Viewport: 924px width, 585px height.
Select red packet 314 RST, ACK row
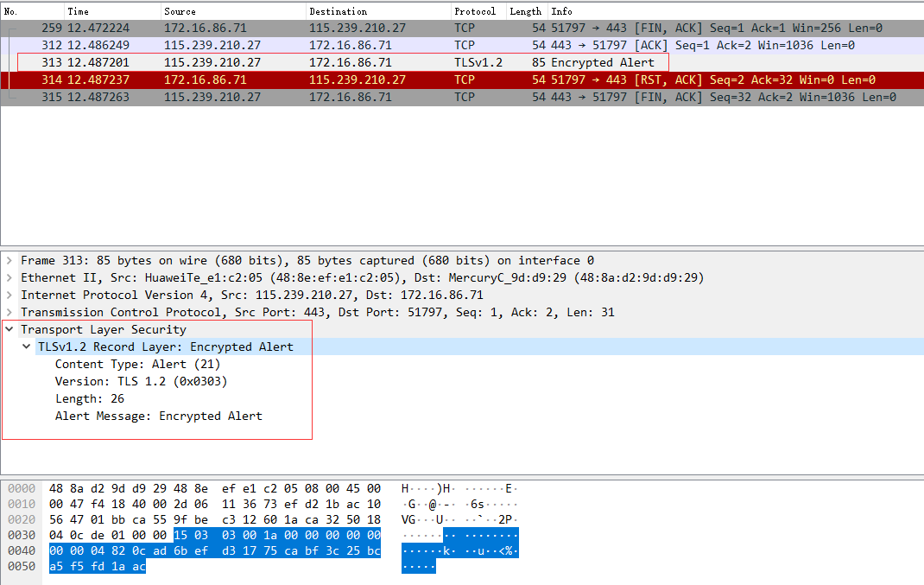[x=462, y=79]
